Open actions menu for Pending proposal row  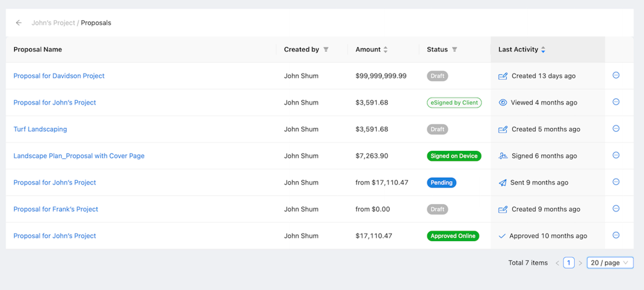click(x=616, y=182)
